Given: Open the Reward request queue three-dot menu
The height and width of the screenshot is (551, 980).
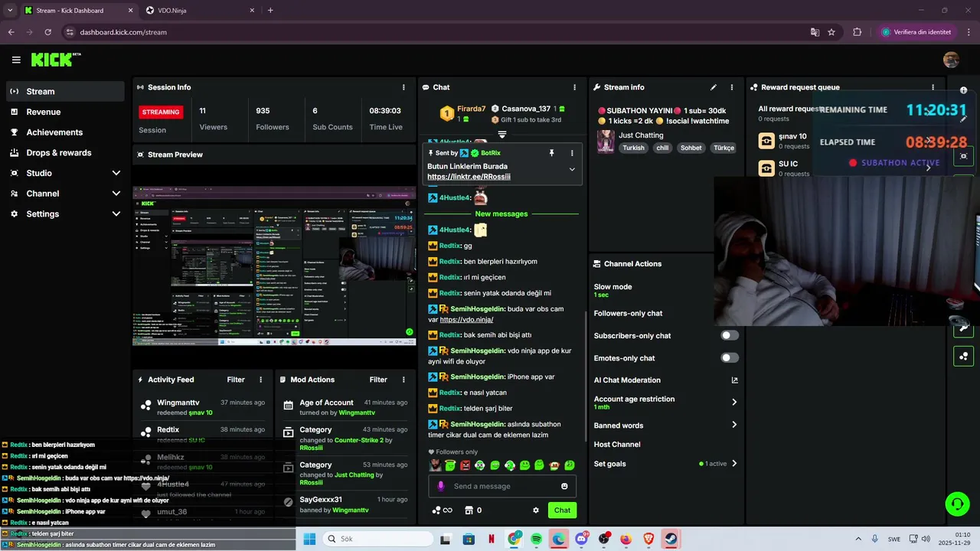Looking at the screenshot, I should click(933, 87).
